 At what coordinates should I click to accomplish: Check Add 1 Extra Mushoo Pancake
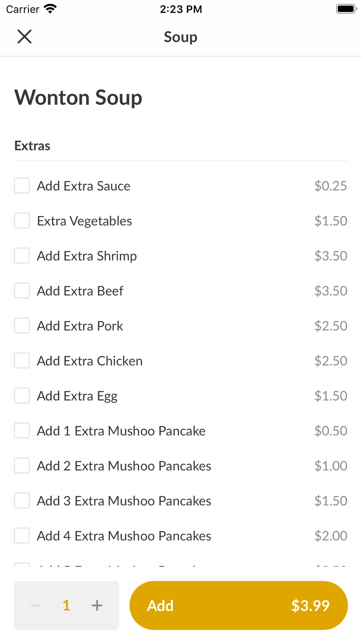22,431
